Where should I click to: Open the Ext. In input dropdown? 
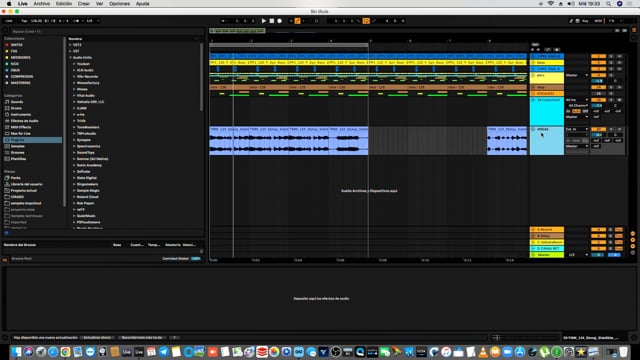pos(577,129)
